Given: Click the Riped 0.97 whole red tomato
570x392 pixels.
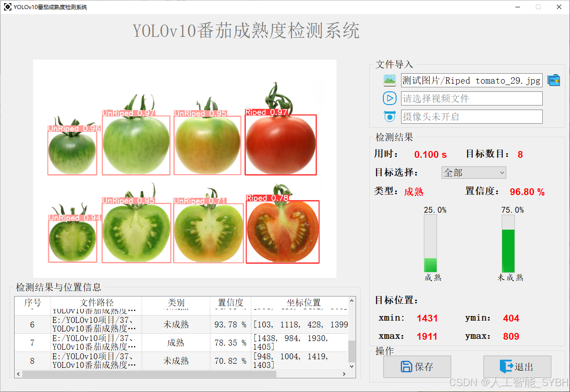Looking at the screenshot, I should click(x=280, y=145).
